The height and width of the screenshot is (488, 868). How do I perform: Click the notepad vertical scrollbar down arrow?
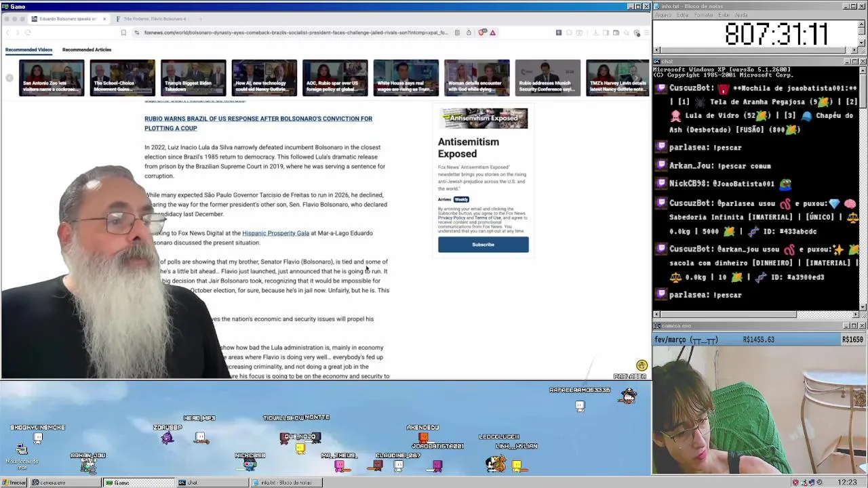pos(862,43)
